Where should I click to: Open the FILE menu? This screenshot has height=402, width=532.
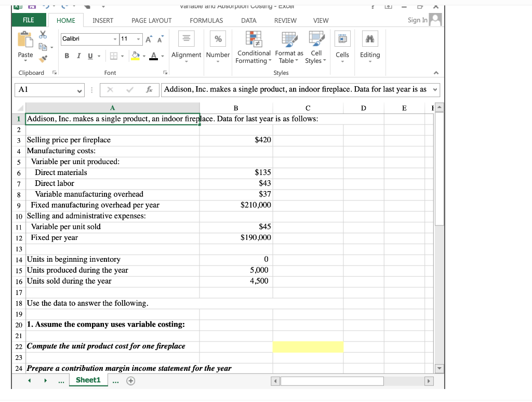point(29,20)
